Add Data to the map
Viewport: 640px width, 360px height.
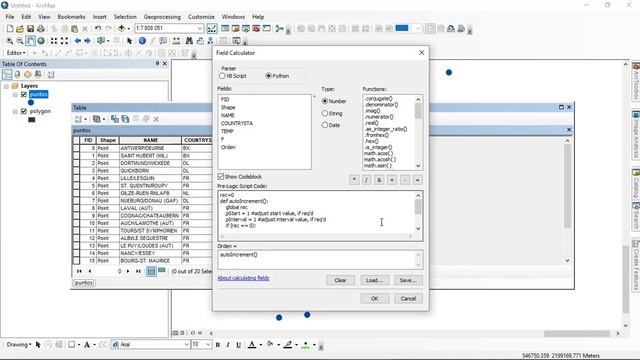pos(121,29)
